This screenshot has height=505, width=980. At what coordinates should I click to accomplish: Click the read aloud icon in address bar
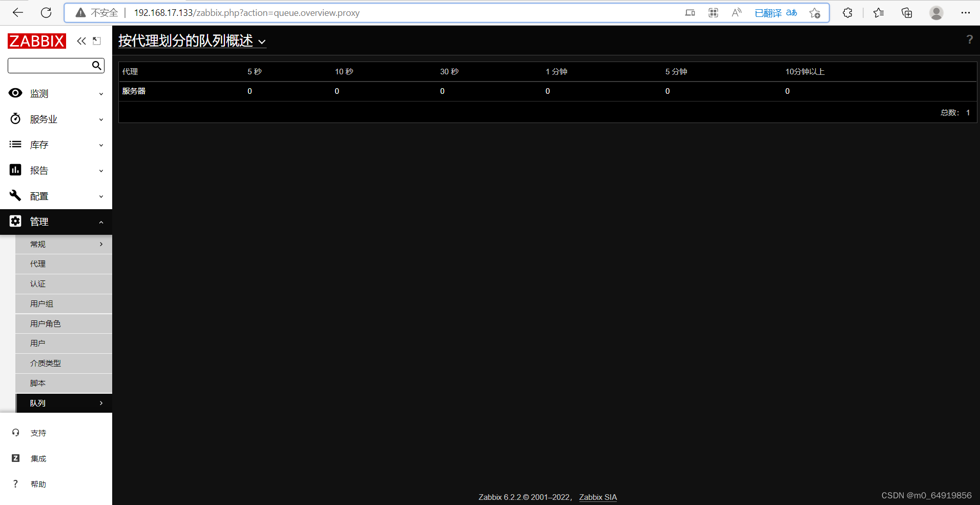point(737,13)
